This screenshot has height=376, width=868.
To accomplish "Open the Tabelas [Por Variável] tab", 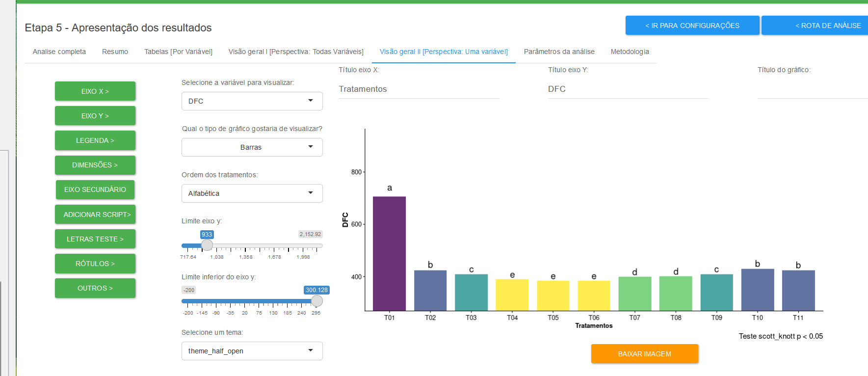I will coord(178,52).
